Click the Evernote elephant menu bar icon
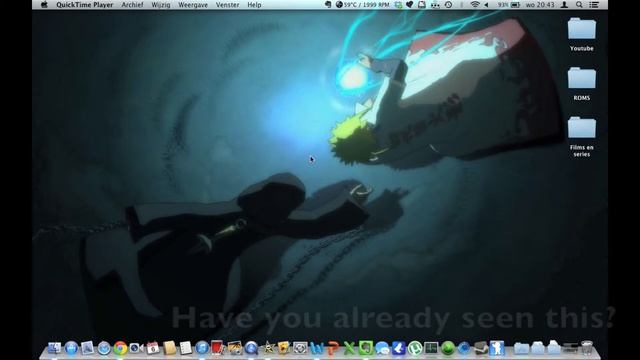Screen dimensions: 640x360 328,5
